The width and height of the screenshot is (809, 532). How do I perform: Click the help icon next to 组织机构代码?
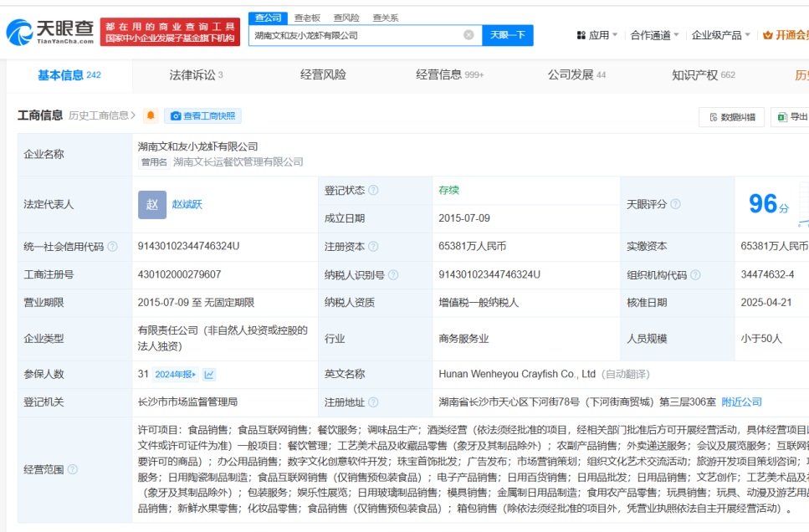click(x=695, y=275)
